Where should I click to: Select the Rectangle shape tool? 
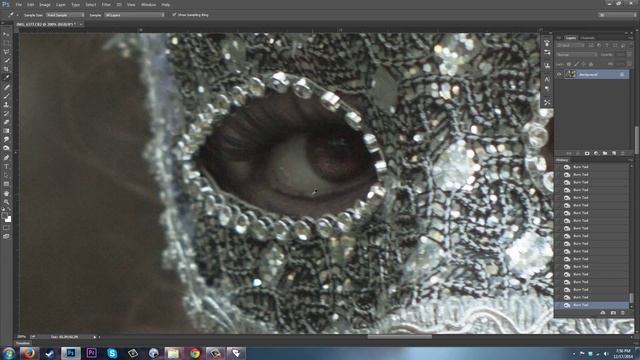pyautogui.click(x=6, y=184)
